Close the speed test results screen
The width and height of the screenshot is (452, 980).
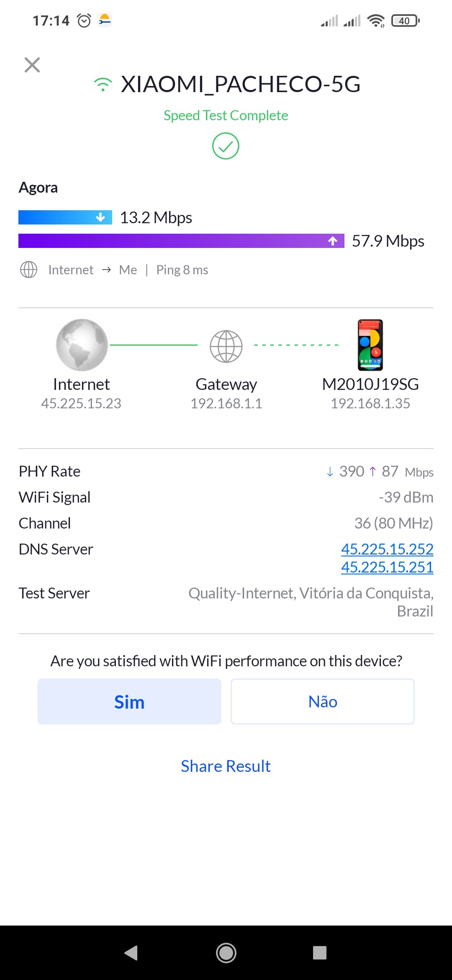click(x=32, y=65)
